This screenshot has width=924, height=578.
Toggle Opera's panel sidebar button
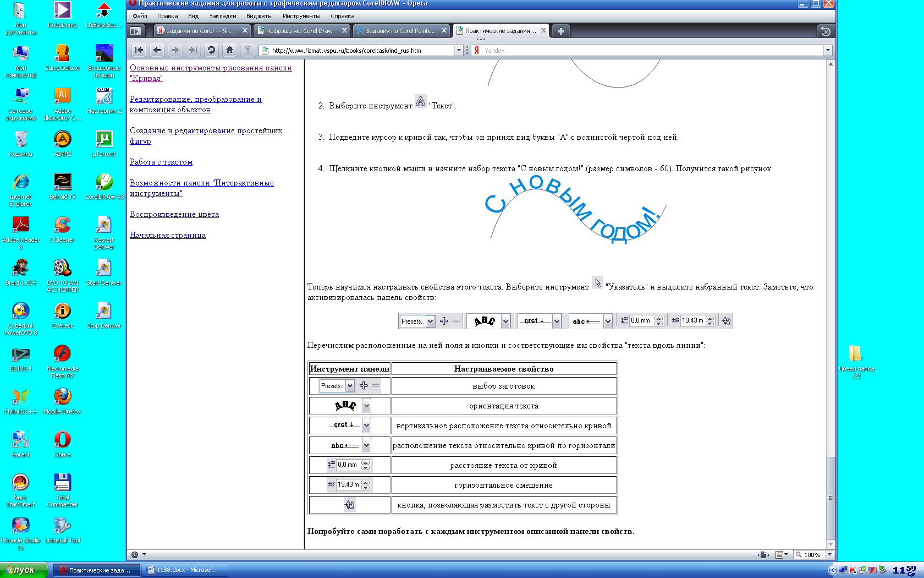pos(135,31)
